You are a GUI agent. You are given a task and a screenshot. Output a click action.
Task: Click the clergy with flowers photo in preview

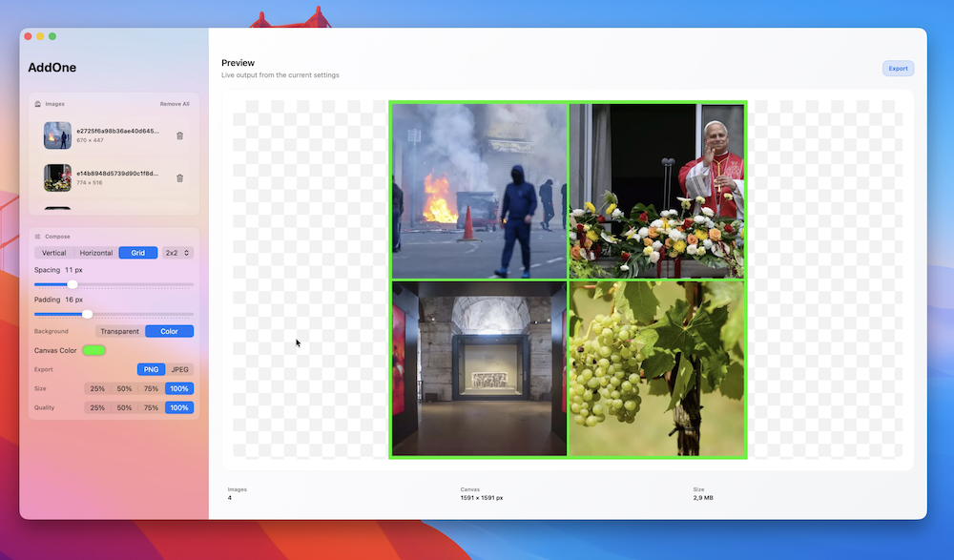656,191
